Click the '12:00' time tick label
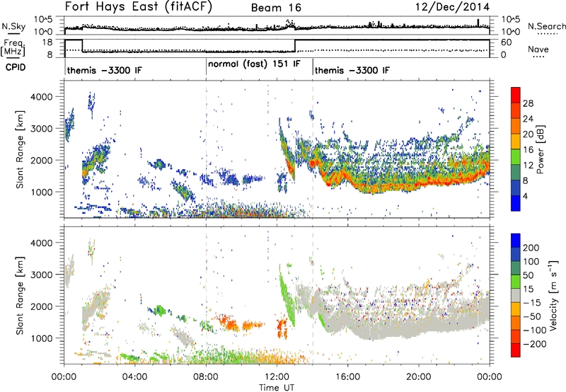 pos(277,377)
